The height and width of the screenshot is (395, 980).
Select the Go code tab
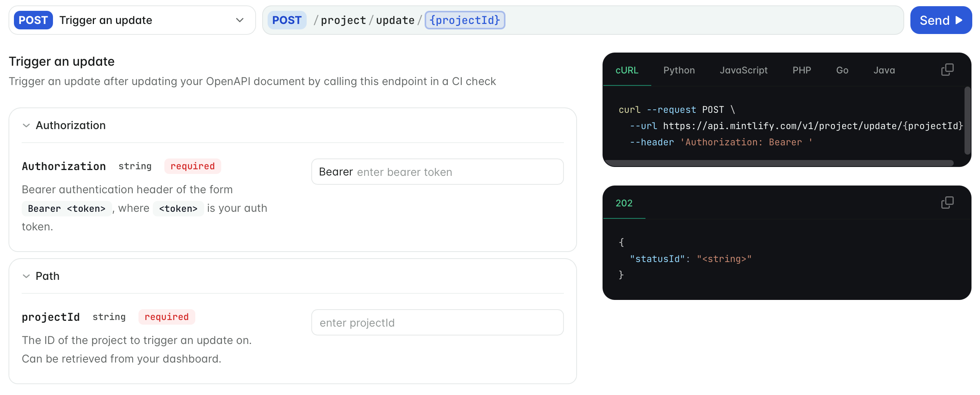(842, 70)
